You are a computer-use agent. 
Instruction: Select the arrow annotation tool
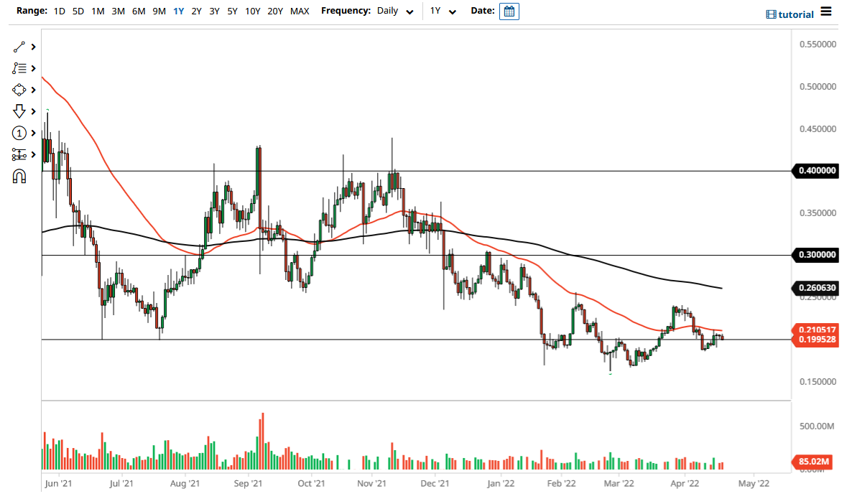(19, 111)
